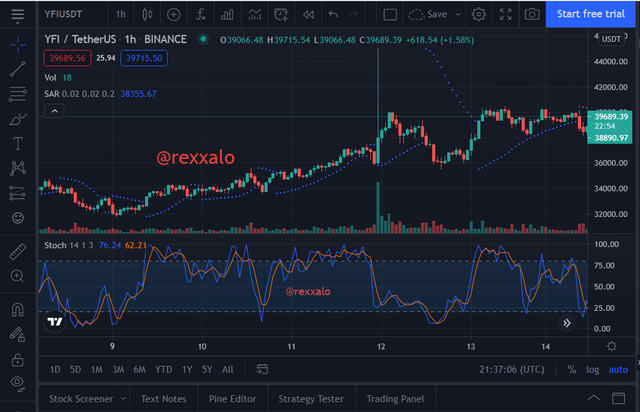Set range to 3M

tap(118, 370)
